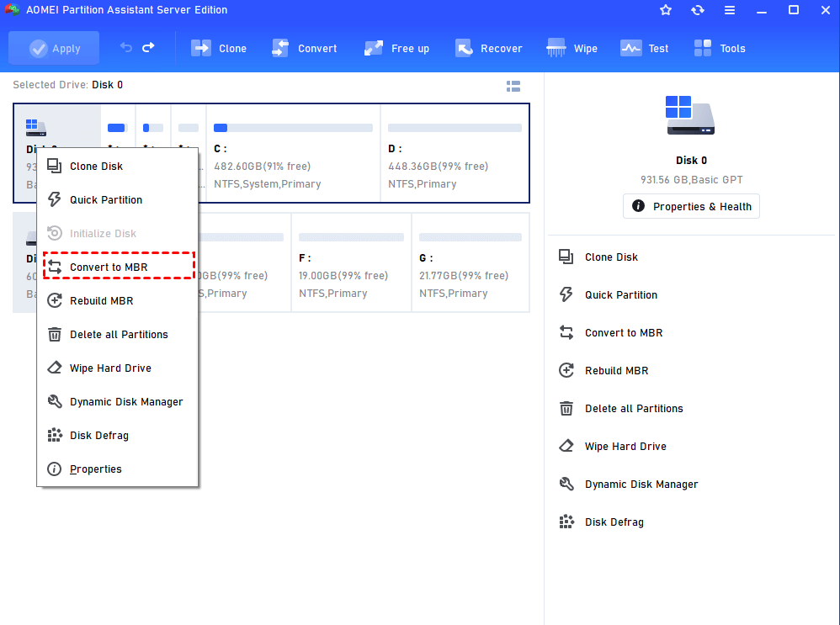Click the F: partition usage bar
Viewport: 840px width, 625px height.
tap(352, 237)
